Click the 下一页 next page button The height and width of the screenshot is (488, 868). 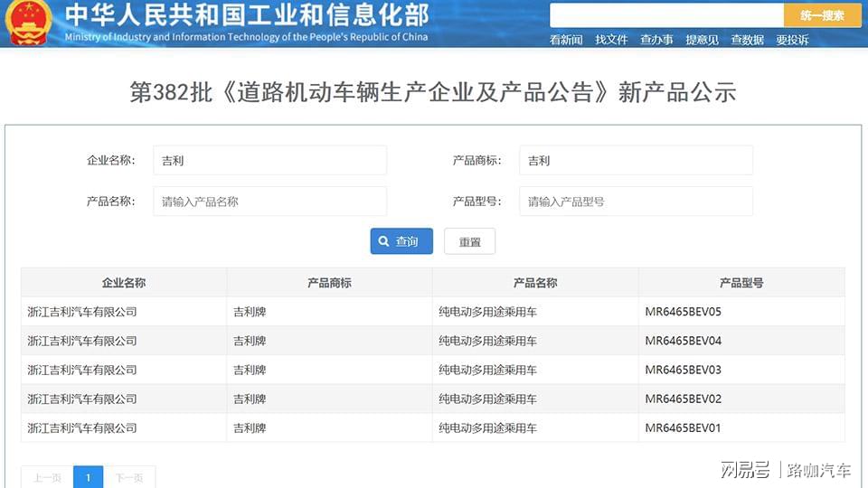[129, 477]
